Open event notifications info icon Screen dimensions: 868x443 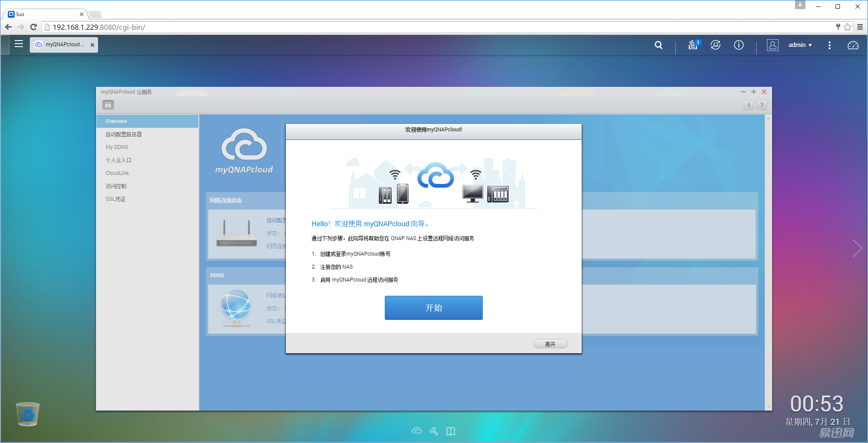point(739,45)
